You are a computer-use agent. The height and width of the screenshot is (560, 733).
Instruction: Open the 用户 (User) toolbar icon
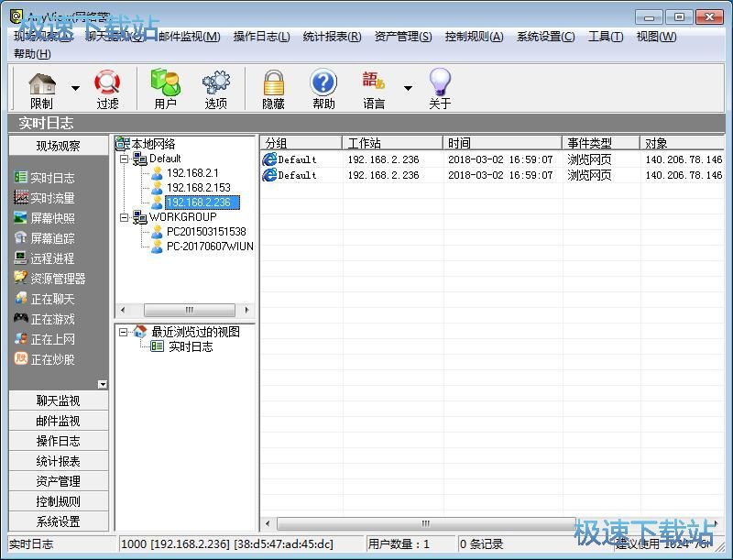coord(165,89)
